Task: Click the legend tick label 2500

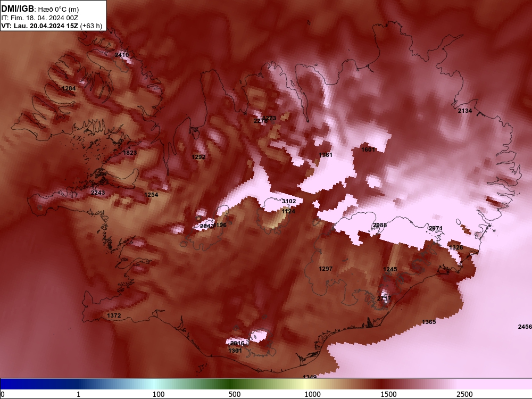Action: click(x=464, y=394)
